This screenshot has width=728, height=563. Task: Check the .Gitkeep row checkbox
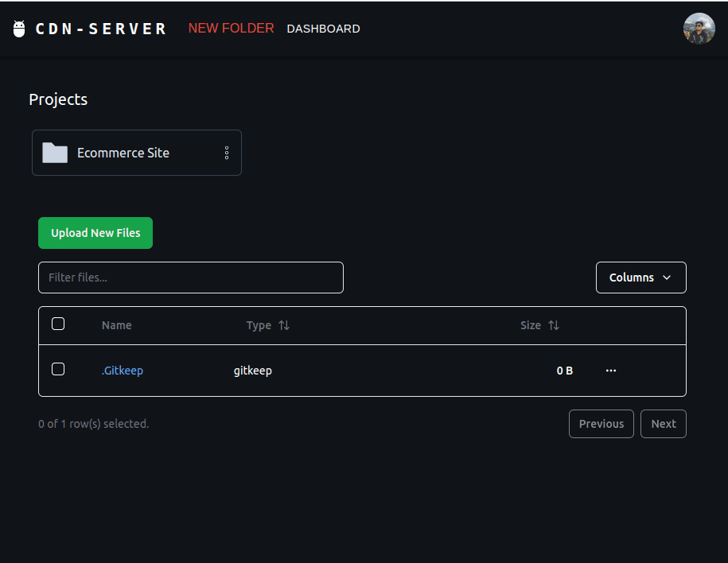[58, 369]
